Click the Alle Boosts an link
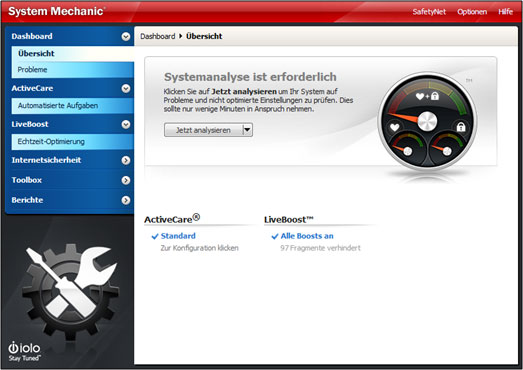This screenshot has height=370, width=523. pyautogui.click(x=307, y=236)
